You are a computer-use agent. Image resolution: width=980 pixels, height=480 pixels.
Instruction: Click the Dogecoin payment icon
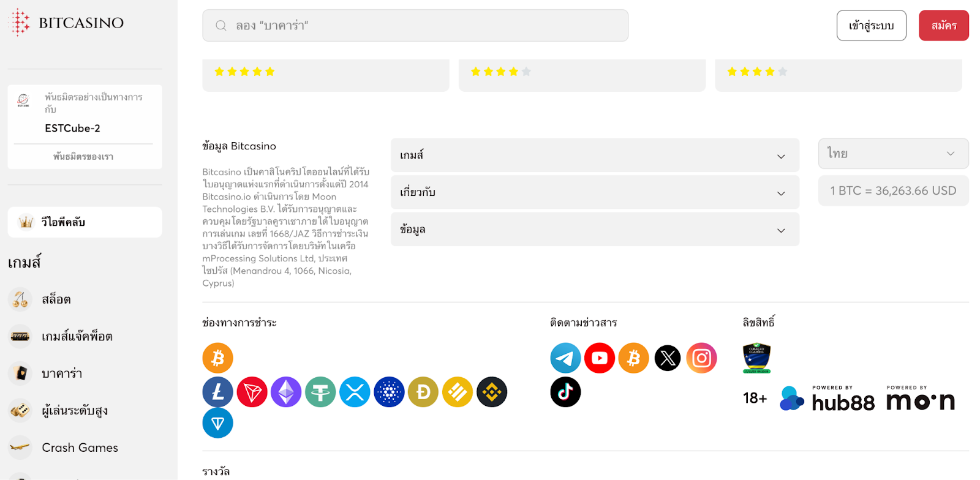[x=423, y=392]
